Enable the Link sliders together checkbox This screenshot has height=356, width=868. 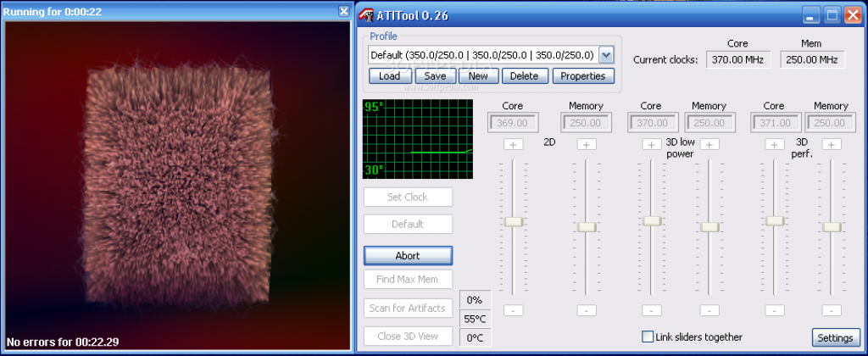coord(648,337)
